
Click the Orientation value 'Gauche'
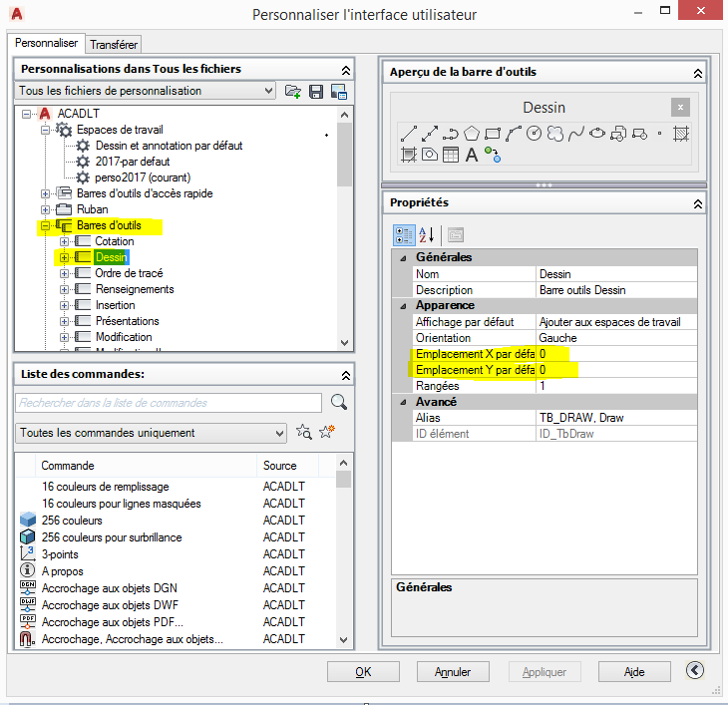616,338
